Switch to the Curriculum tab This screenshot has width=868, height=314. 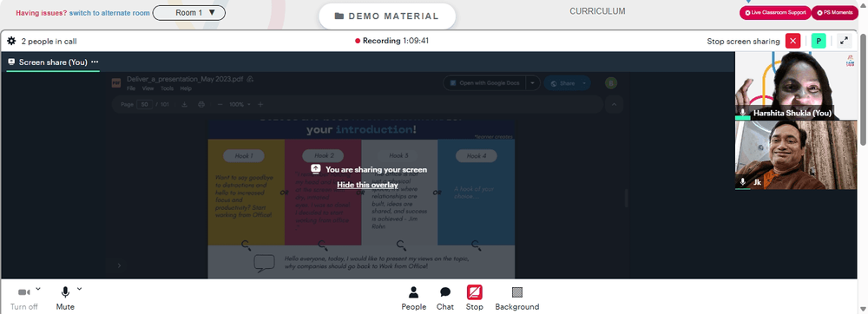(597, 11)
